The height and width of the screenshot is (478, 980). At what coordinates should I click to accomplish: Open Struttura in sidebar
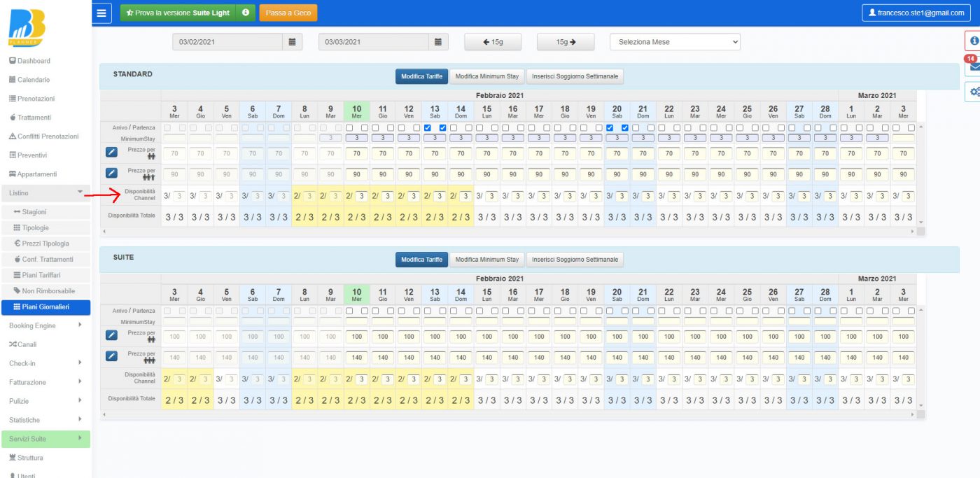click(26, 458)
